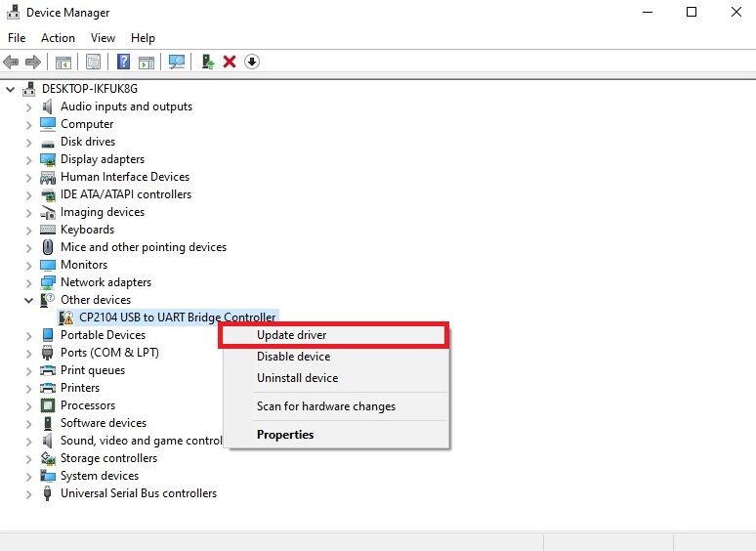Expand the Network adapters node
The height and width of the screenshot is (551, 756).
(x=29, y=282)
